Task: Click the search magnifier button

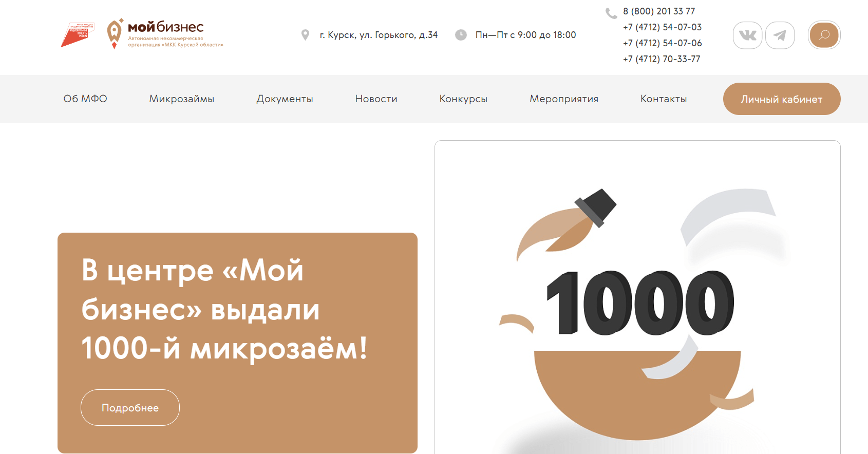Action: [x=824, y=35]
